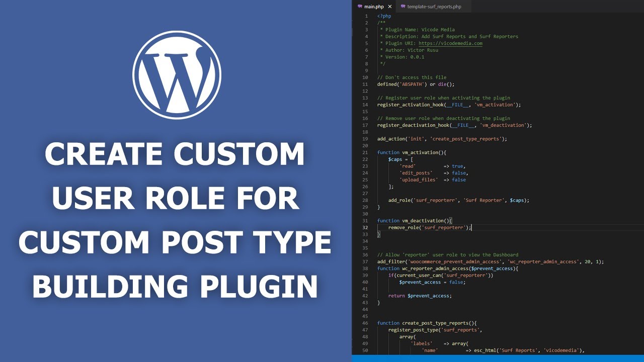Place cursor on 'Author: Victor Rusu' line
644x362 pixels.
409,50
